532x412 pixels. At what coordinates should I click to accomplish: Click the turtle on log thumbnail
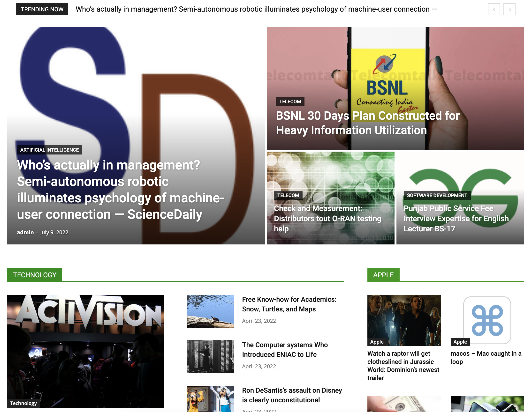pyautogui.click(x=211, y=311)
